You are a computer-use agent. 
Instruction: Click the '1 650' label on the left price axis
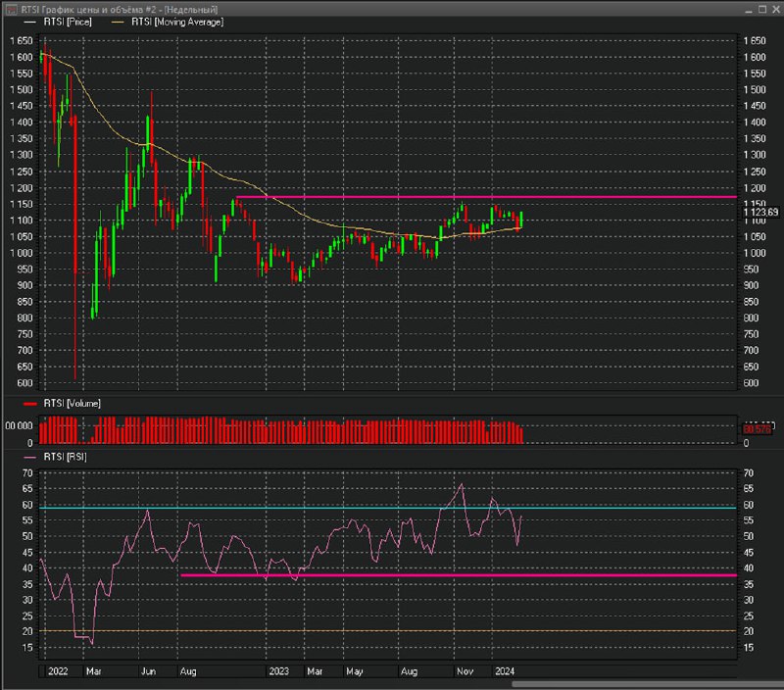pyautogui.click(x=22, y=41)
